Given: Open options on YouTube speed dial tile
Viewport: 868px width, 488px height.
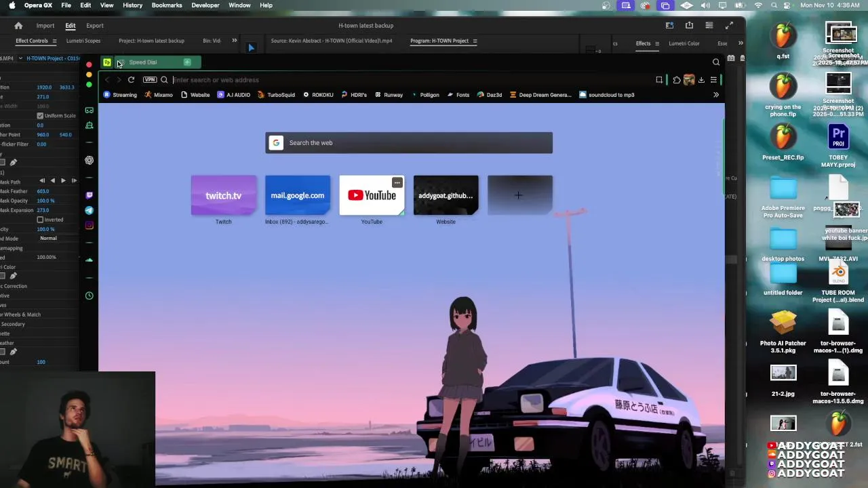Looking at the screenshot, I should coord(397,182).
